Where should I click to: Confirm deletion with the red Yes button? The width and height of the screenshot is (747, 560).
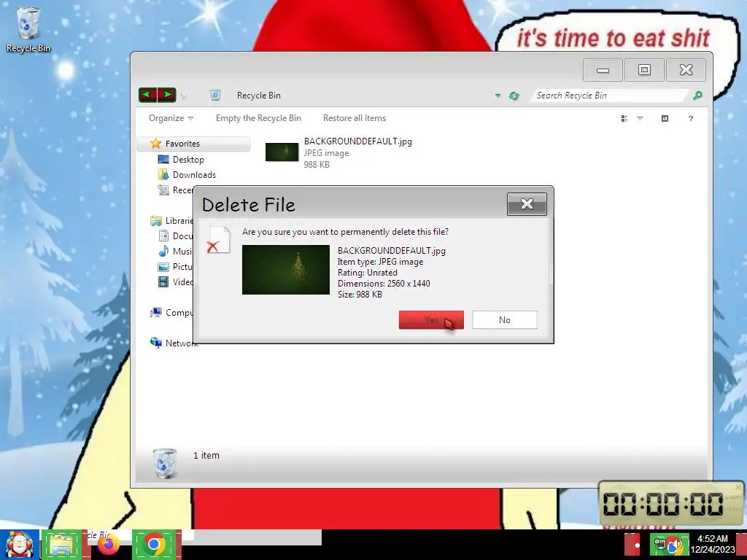[x=431, y=319]
